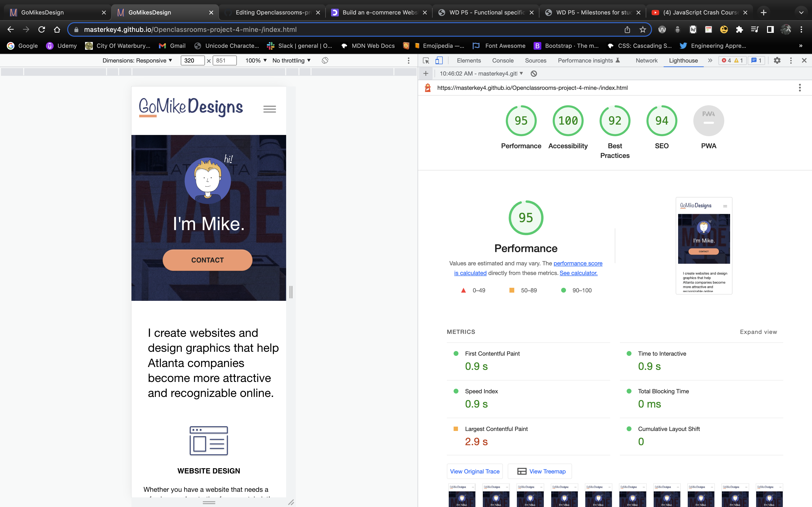
Task: Expand the 10:46:02 AM report dropdown
Action: pyautogui.click(x=521, y=73)
